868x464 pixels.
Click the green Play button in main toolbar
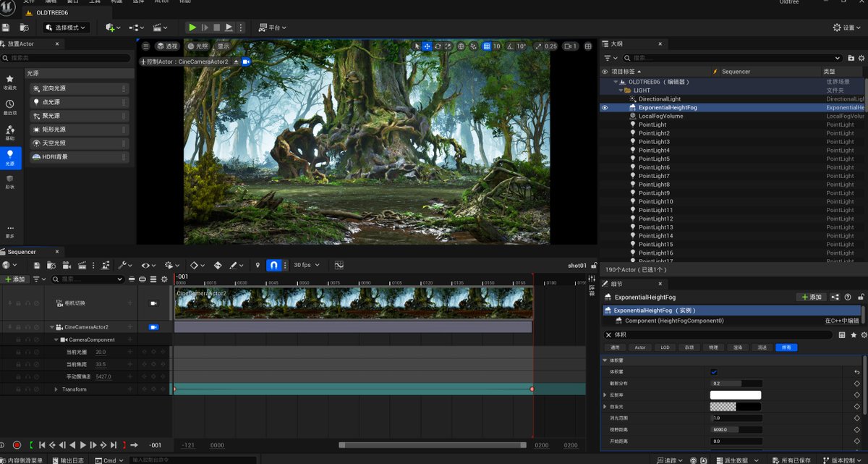point(192,27)
